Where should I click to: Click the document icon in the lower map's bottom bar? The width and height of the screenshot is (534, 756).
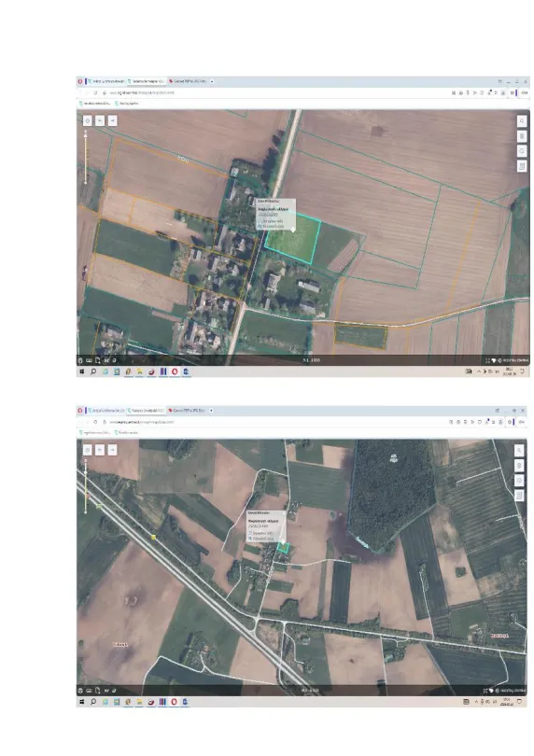point(97,691)
